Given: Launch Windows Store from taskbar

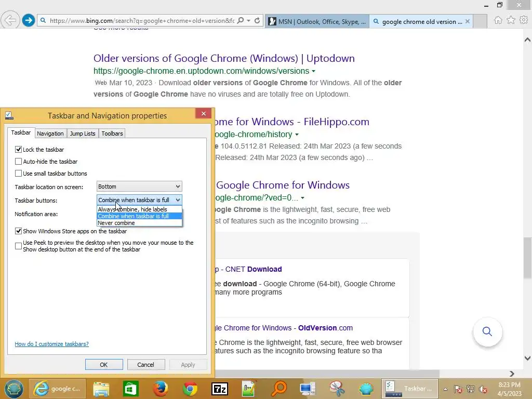Looking at the screenshot, I should click(130, 389).
